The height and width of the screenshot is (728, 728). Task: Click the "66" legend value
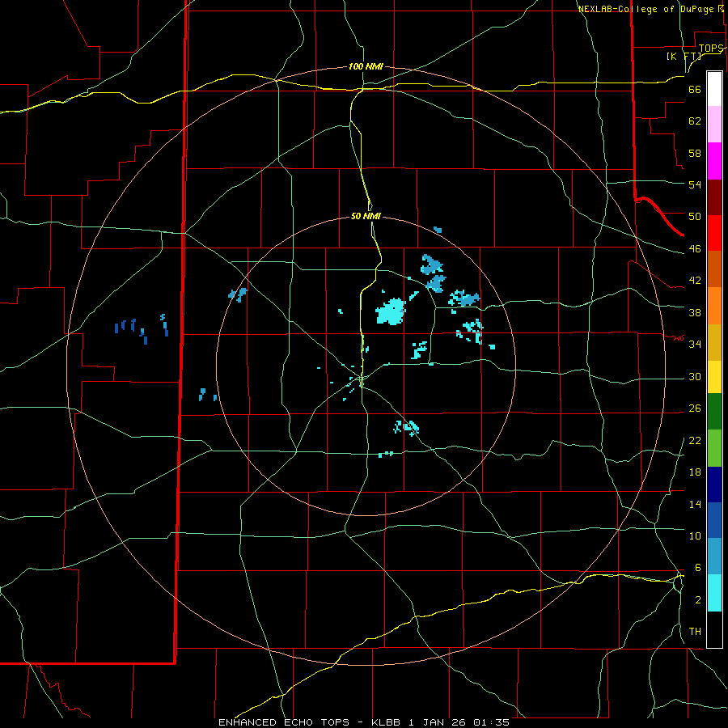pyautogui.click(x=695, y=89)
